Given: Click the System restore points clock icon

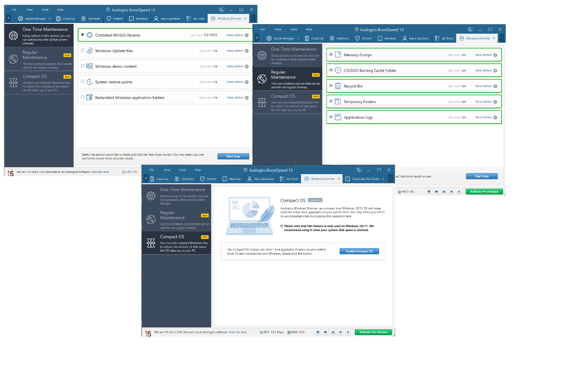Looking at the screenshot, I should [89, 82].
